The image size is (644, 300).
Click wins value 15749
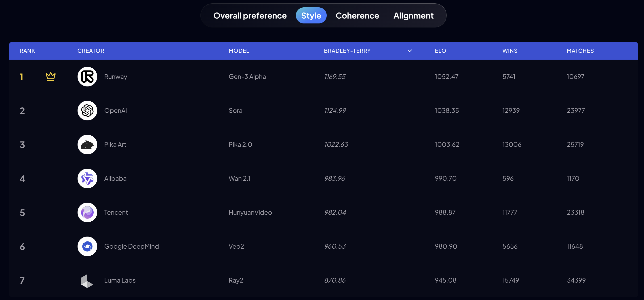click(x=511, y=281)
